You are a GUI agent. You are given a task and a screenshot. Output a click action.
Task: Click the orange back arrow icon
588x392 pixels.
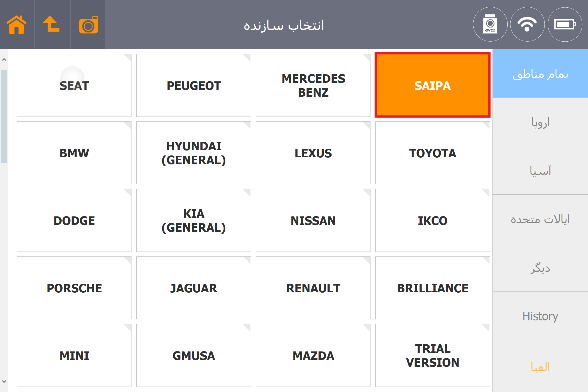click(52, 24)
